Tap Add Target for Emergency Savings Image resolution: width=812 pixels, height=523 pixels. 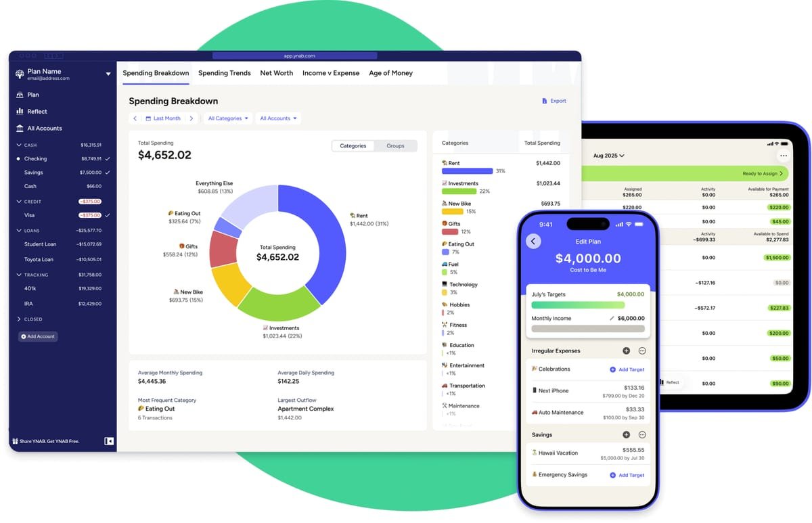(x=627, y=475)
